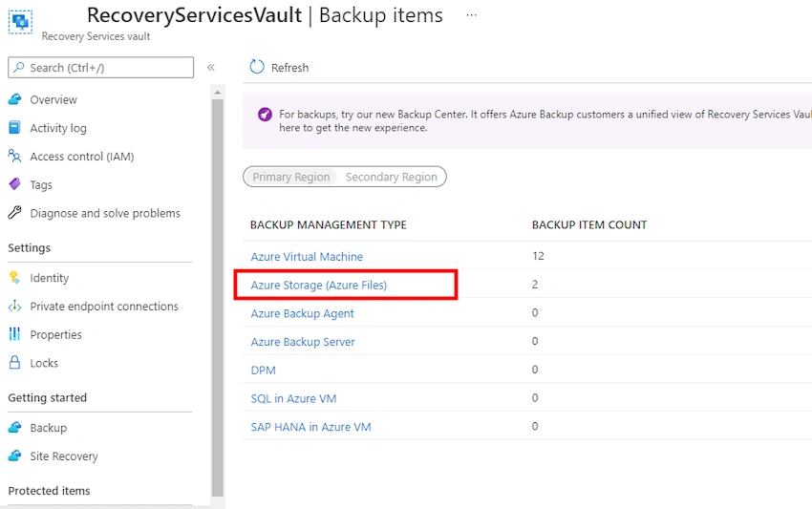
Task: Open Azure Virtual Machine backup items
Action: [x=307, y=256]
